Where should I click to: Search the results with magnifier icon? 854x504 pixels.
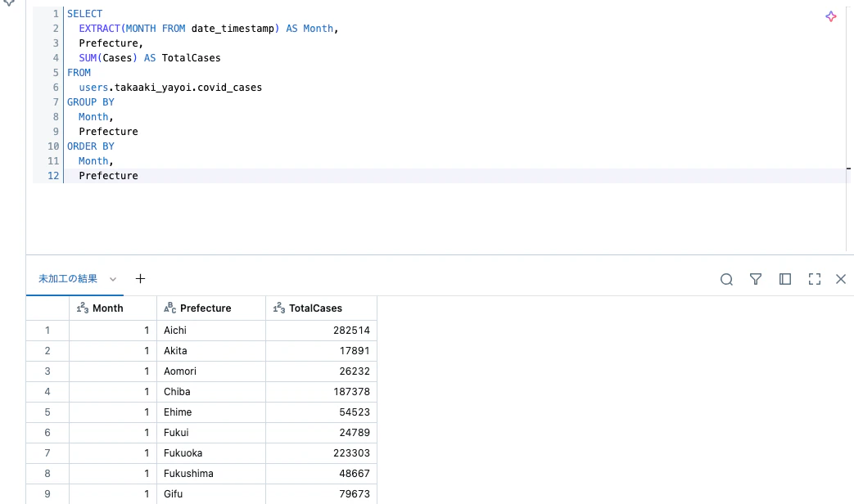pyautogui.click(x=726, y=279)
